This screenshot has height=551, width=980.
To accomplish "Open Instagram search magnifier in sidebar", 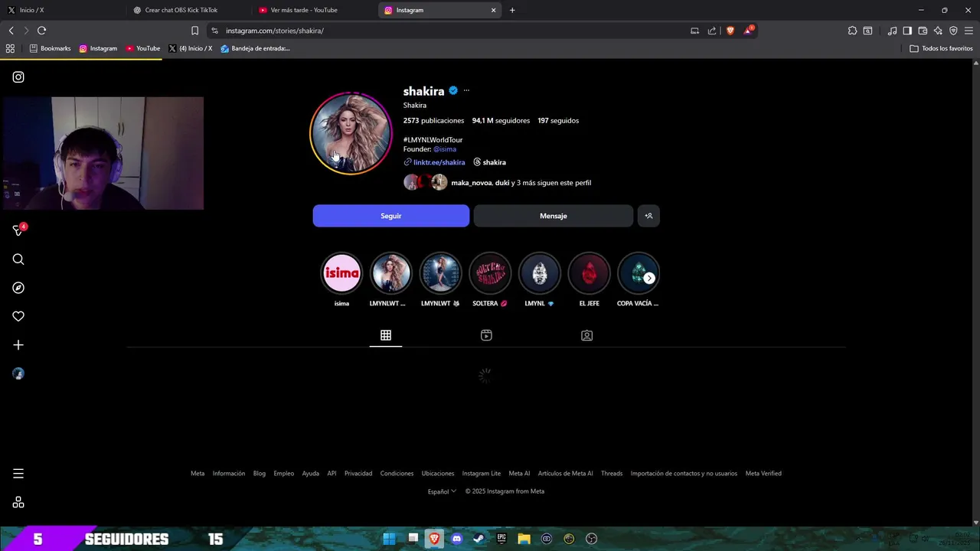I will [18, 259].
